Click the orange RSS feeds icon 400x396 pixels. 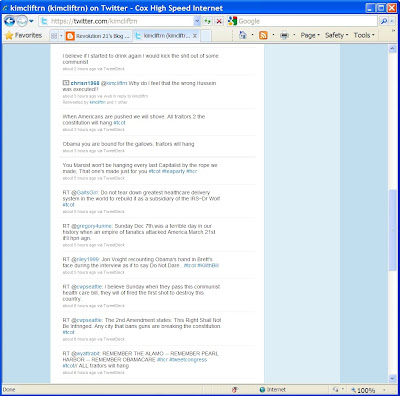coord(263,35)
